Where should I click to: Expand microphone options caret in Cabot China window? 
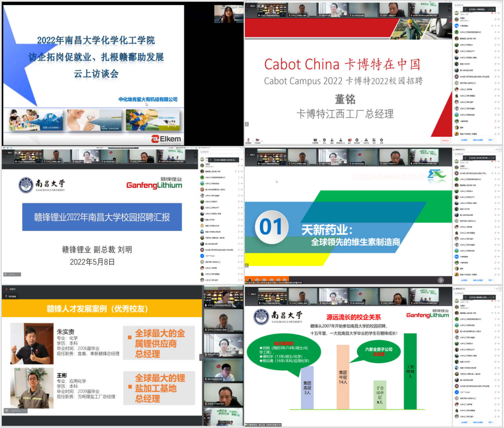[x=253, y=141]
